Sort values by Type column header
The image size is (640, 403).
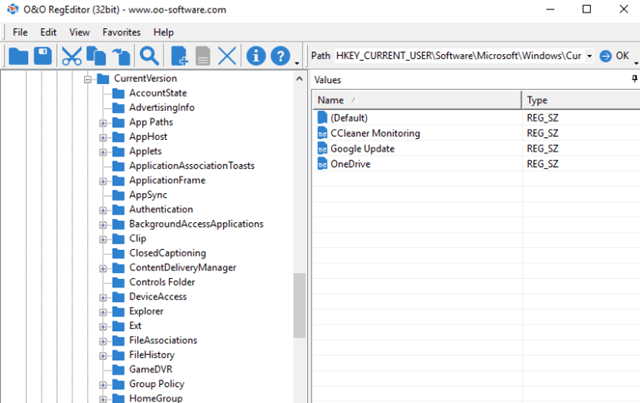[x=581, y=100]
